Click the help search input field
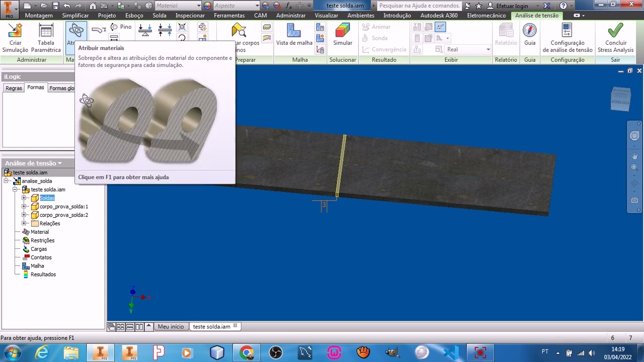This screenshot has width=644, height=362. (x=419, y=6)
